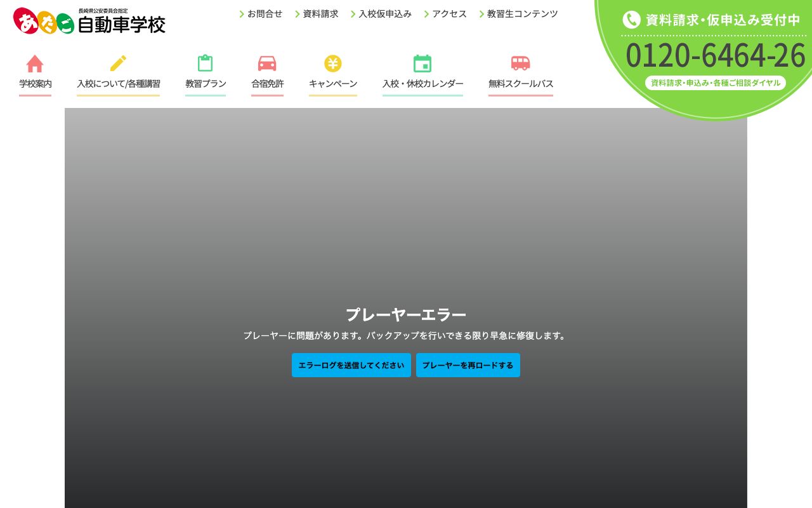This screenshot has width=812, height=508.
Task: Click the clipboard icon for 教習プラン
Action: tap(206, 63)
